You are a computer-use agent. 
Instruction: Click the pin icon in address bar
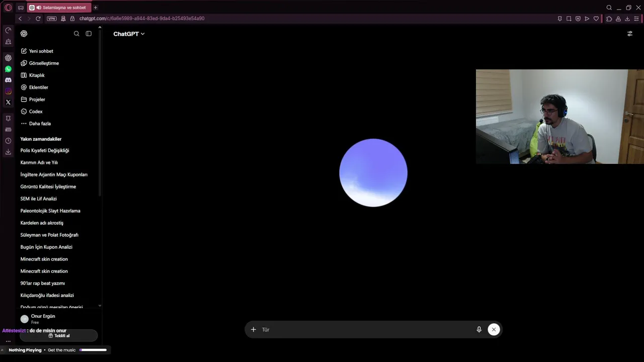559,19
